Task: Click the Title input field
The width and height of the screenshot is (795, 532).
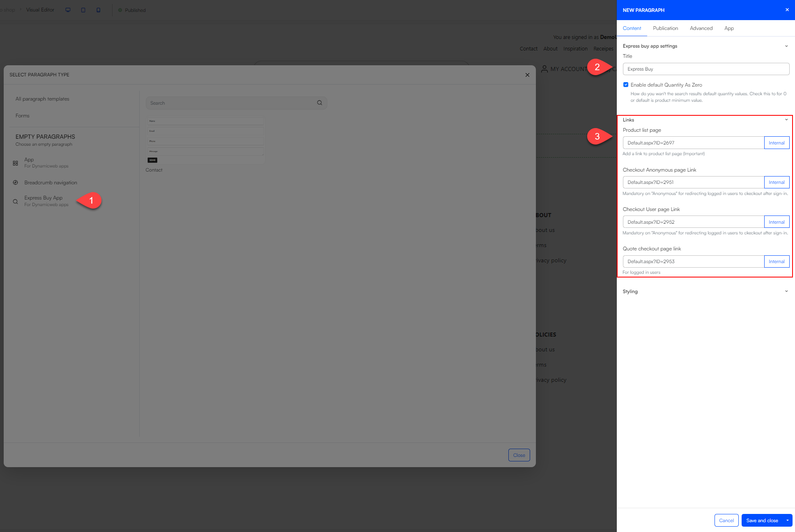Action: pyautogui.click(x=706, y=69)
